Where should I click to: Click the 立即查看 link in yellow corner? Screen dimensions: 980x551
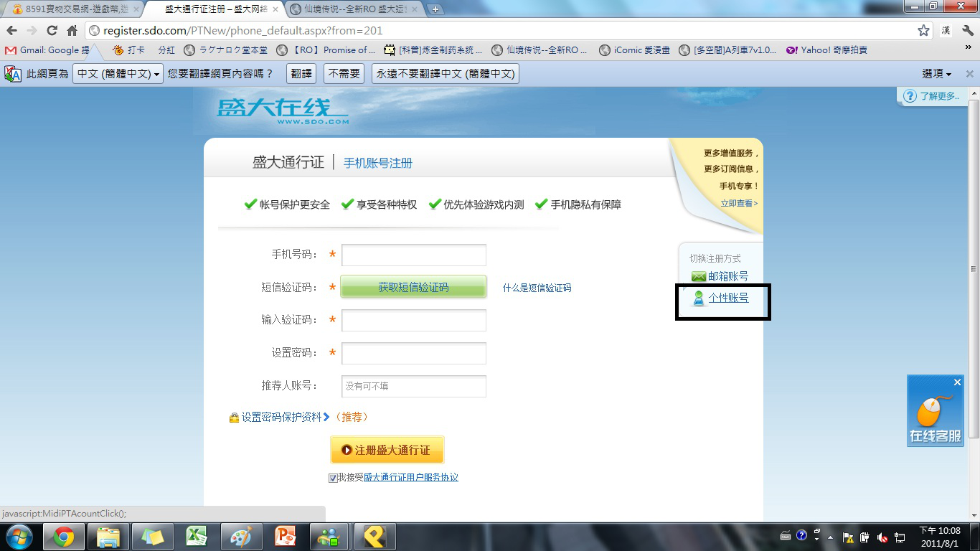739,203
